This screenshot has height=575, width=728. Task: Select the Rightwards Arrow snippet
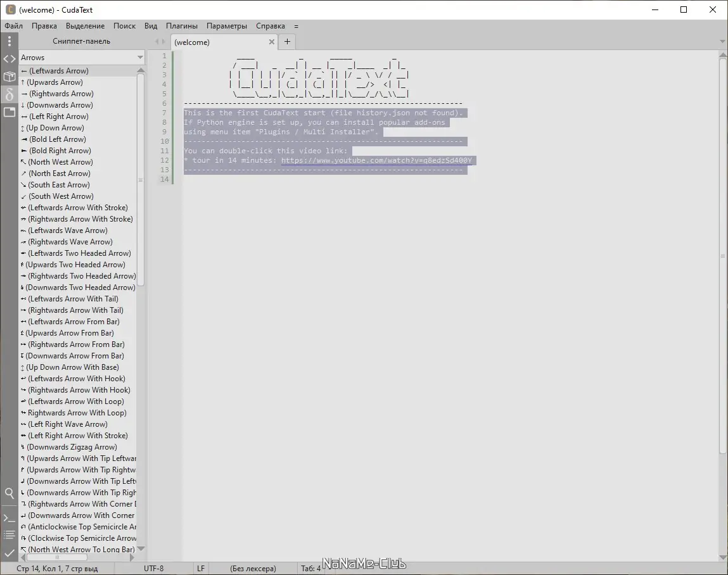click(x=77, y=94)
